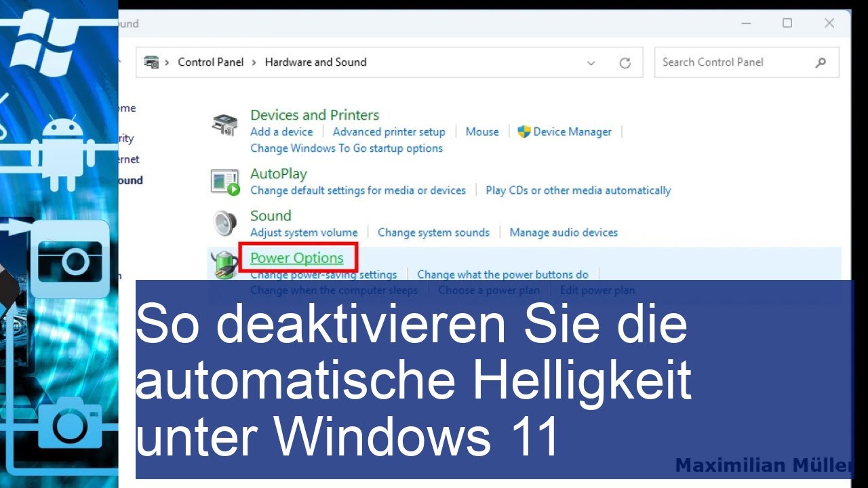Open Advanced printer setup
Screen dimensions: 868x488
coord(389,132)
